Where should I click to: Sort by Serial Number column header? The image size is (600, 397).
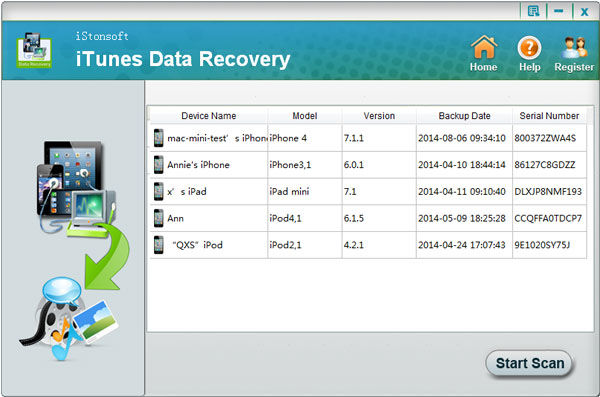click(x=549, y=116)
